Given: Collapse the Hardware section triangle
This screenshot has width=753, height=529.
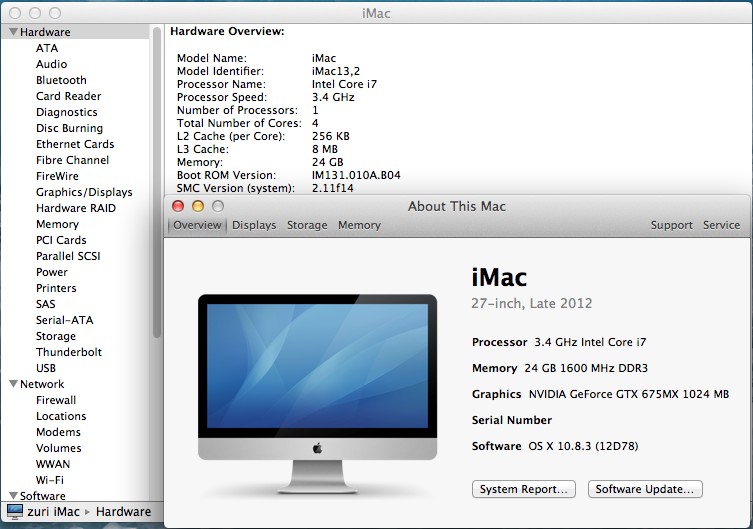Looking at the screenshot, I should (13, 32).
